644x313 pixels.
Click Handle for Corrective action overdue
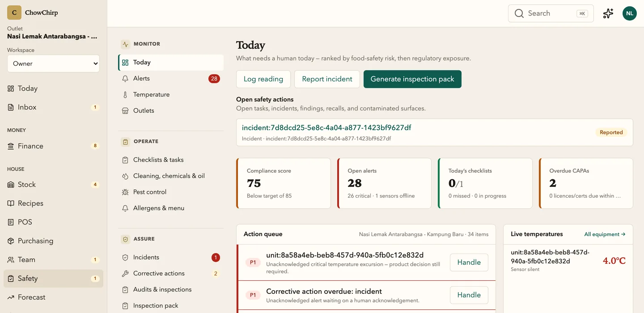click(x=469, y=295)
